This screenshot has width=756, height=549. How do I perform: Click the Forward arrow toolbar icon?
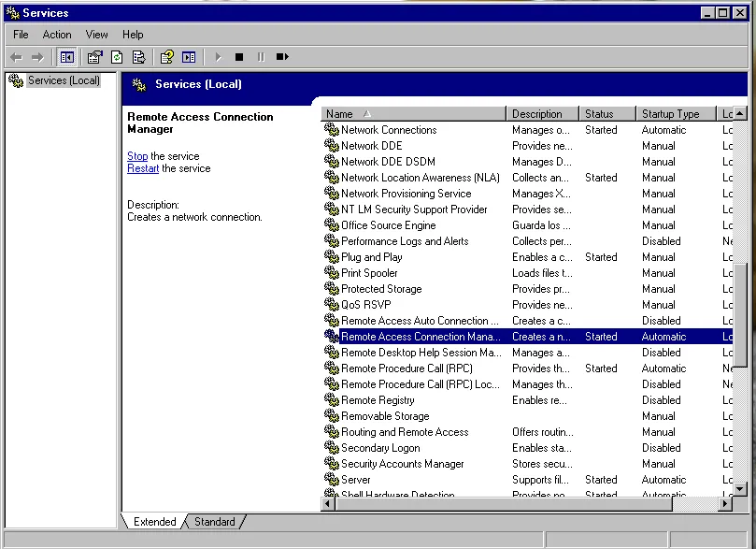37,57
